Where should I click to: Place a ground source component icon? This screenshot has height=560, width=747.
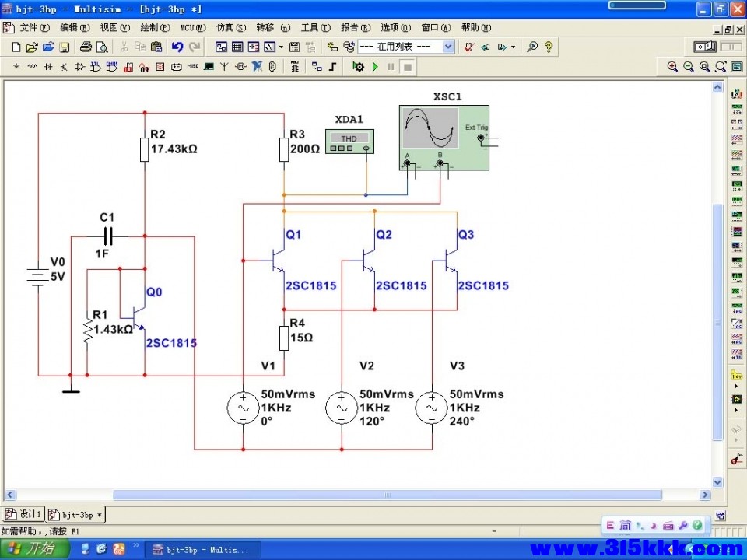tap(16, 67)
